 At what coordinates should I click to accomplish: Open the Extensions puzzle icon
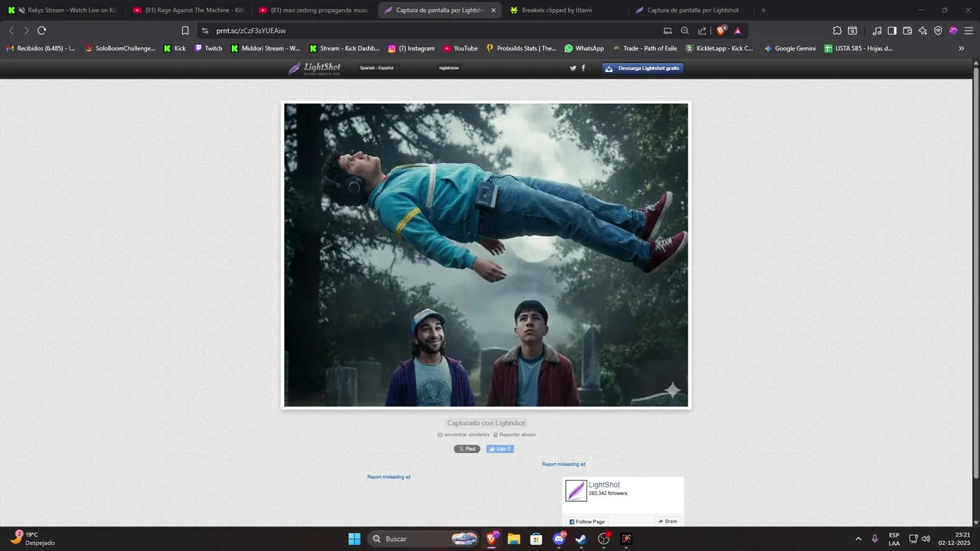[837, 31]
